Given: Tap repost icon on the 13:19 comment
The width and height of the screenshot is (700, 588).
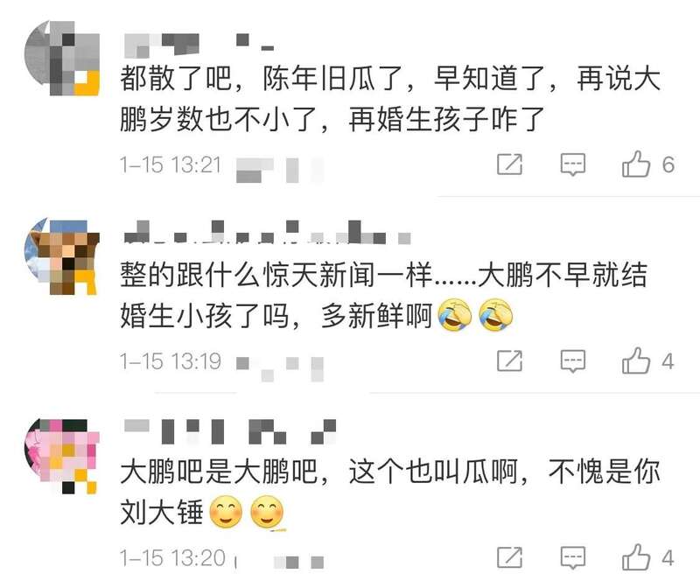Looking at the screenshot, I should click(x=510, y=360).
